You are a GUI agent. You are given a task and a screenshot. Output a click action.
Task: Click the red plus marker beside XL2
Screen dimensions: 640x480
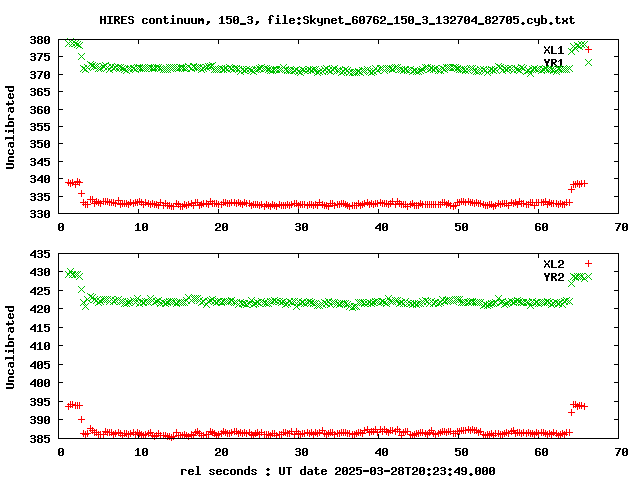(x=588, y=264)
